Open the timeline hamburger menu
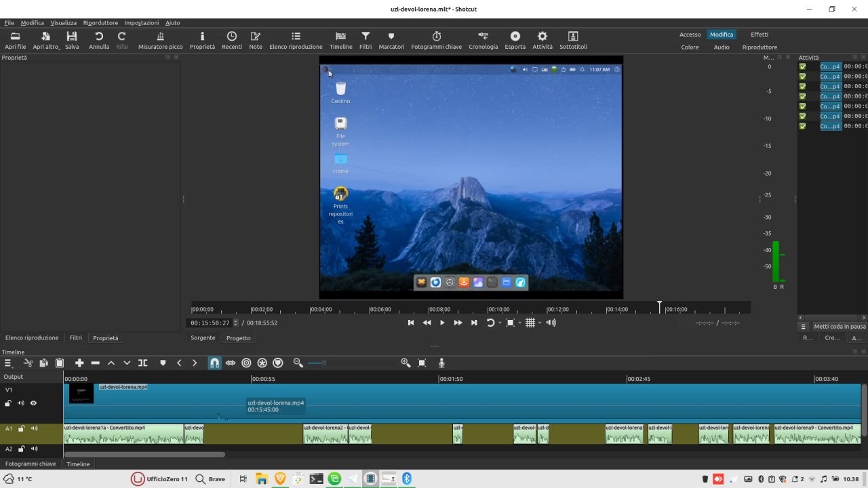This screenshot has height=488, width=868. (8, 363)
